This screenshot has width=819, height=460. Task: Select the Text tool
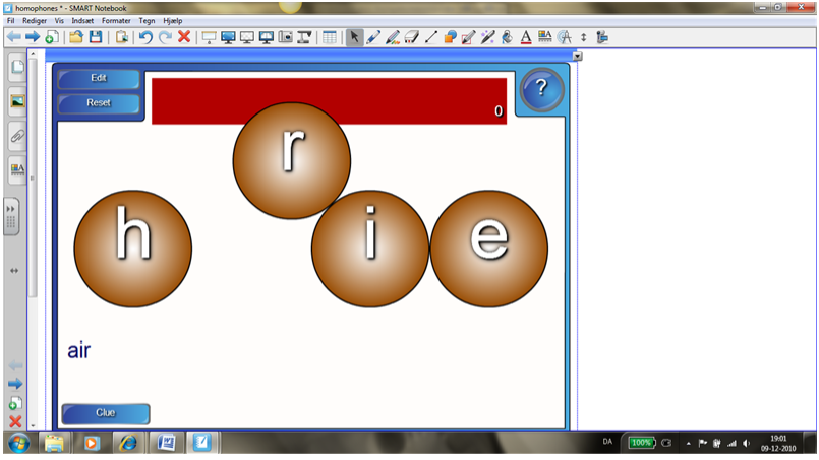coord(526,37)
